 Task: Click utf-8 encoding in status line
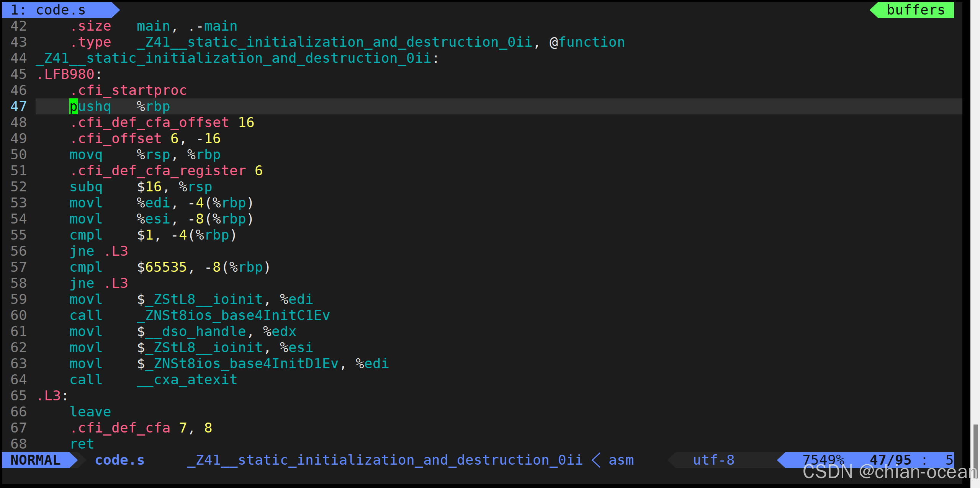click(713, 460)
